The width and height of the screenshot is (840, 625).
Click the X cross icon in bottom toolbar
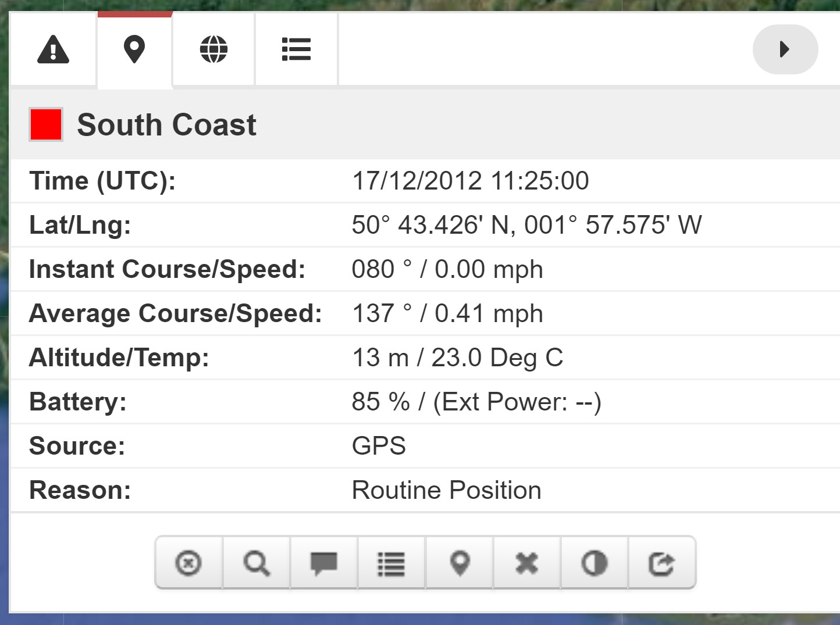click(x=527, y=563)
